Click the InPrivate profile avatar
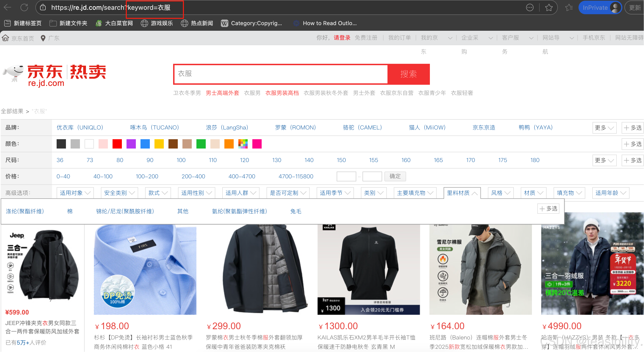Screen dimensions: 644x352 [615, 7]
